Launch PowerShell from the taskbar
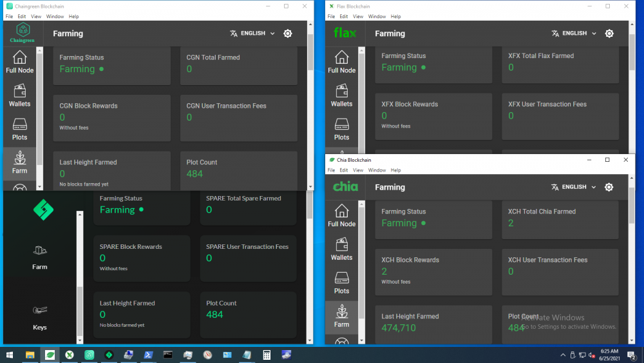This screenshot has height=363, width=644. tap(148, 355)
